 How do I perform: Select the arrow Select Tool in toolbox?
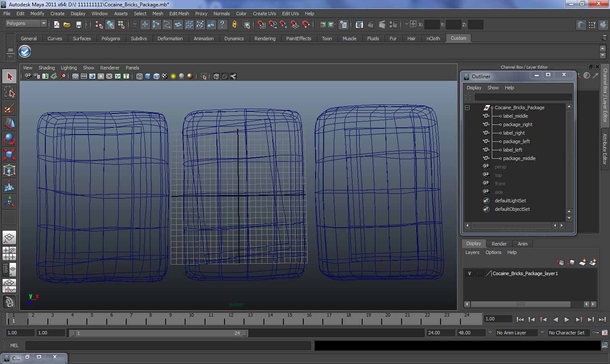pos(9,77)
